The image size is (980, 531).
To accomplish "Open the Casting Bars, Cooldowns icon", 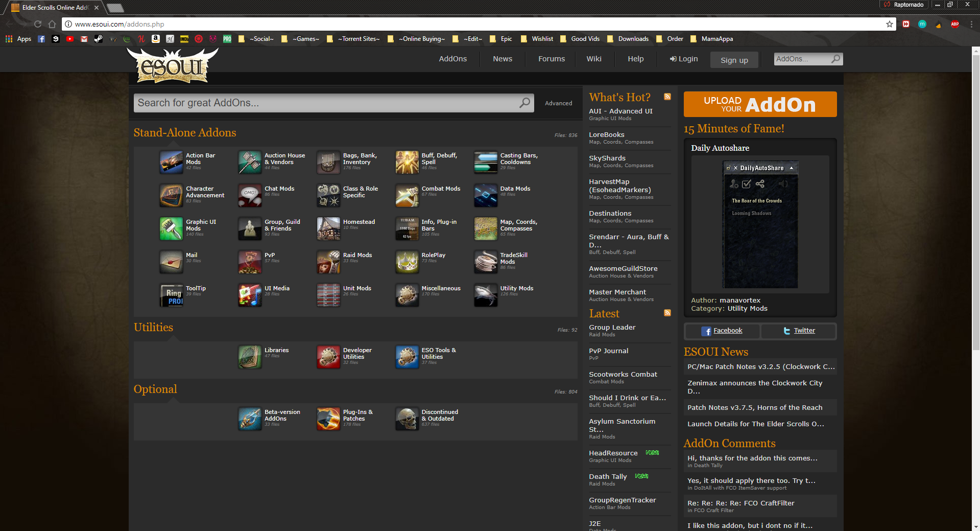I will (486, 163).
